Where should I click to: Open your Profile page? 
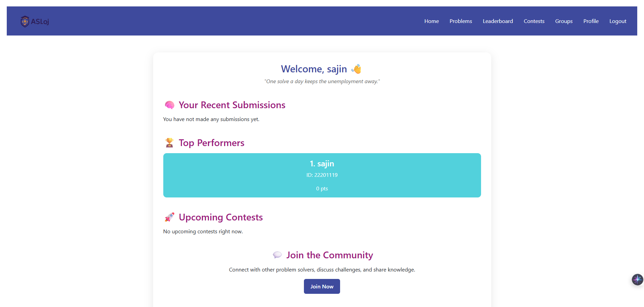(x=591, y=21)
